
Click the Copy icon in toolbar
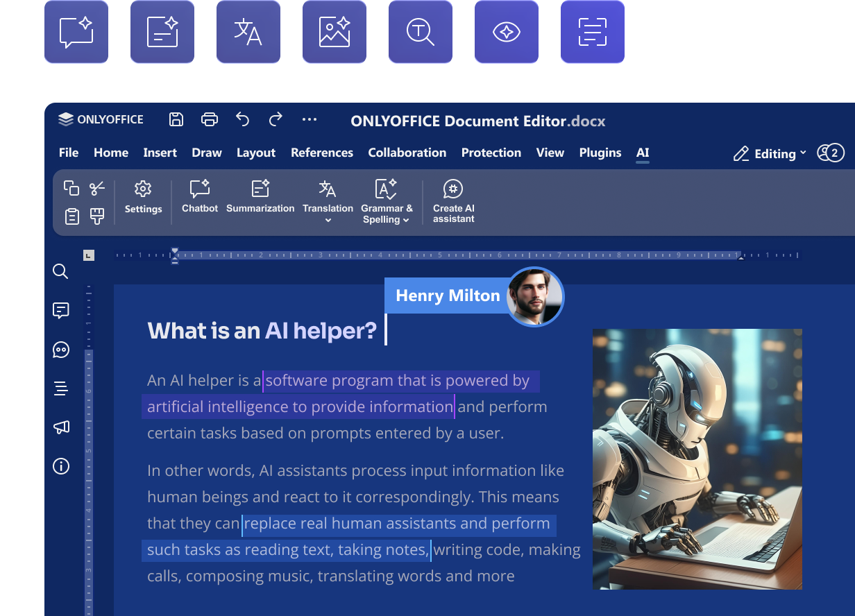click(x=71, y=188)
